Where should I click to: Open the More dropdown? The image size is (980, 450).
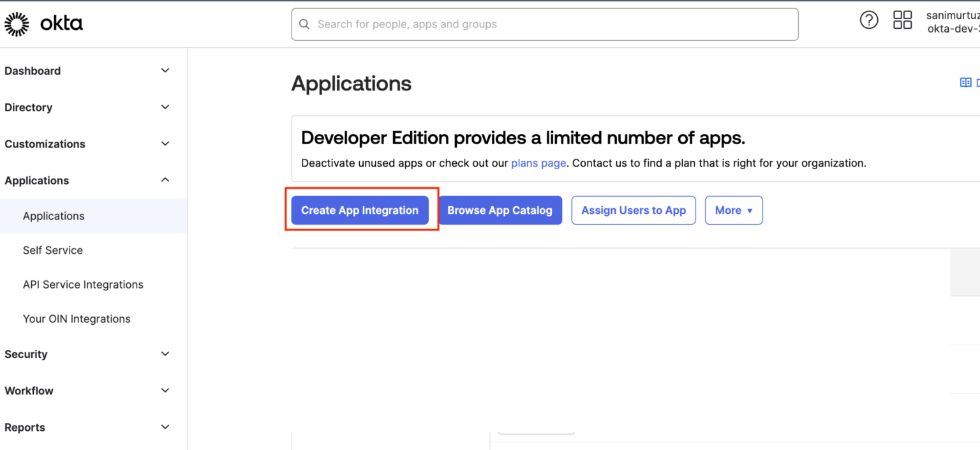(x=734, y=210)
